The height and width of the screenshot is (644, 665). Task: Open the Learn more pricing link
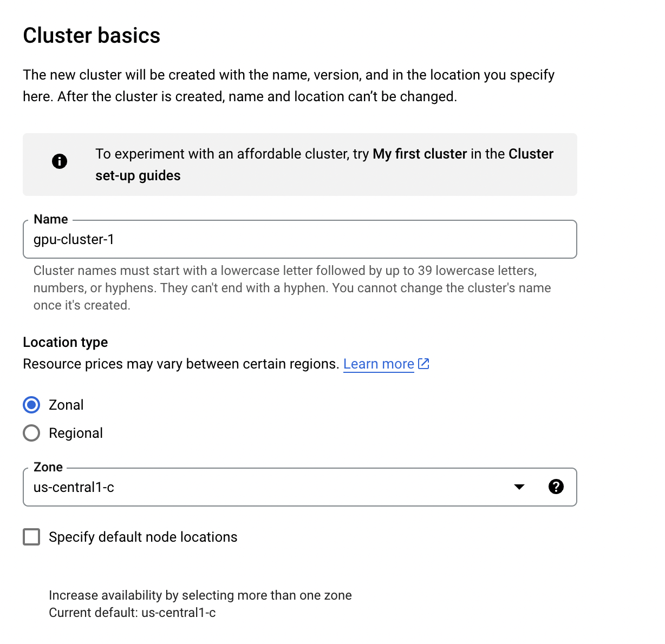point(379,364)
